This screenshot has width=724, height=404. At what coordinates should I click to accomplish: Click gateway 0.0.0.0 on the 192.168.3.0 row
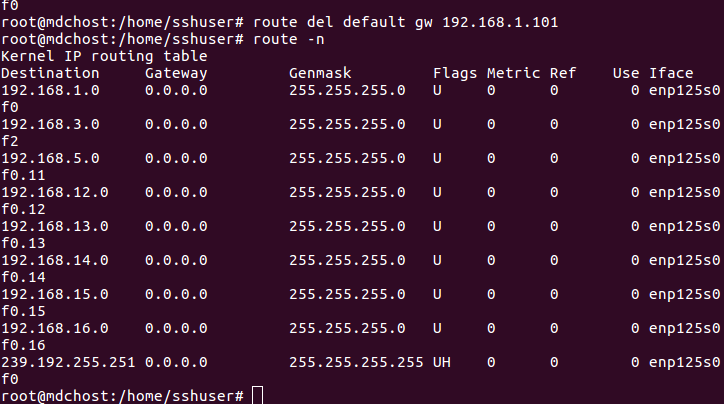(176, 124)
